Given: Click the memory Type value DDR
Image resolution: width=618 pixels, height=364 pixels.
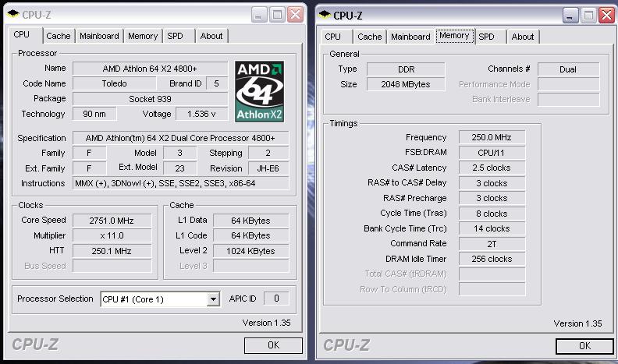Looking at the screenshot, I should coord(406,69).
